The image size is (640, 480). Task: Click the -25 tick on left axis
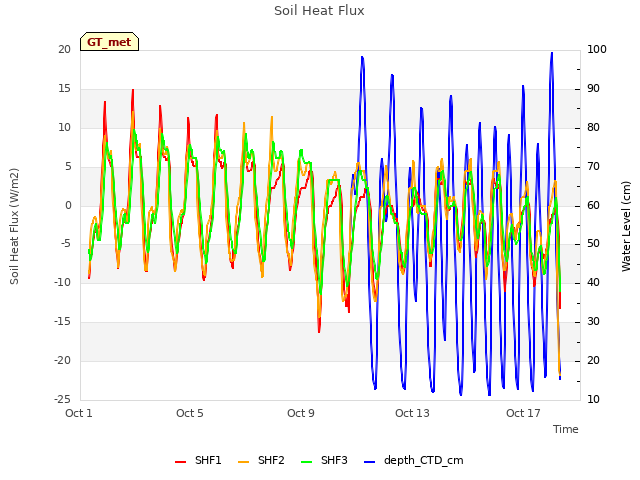coord(62,399)
